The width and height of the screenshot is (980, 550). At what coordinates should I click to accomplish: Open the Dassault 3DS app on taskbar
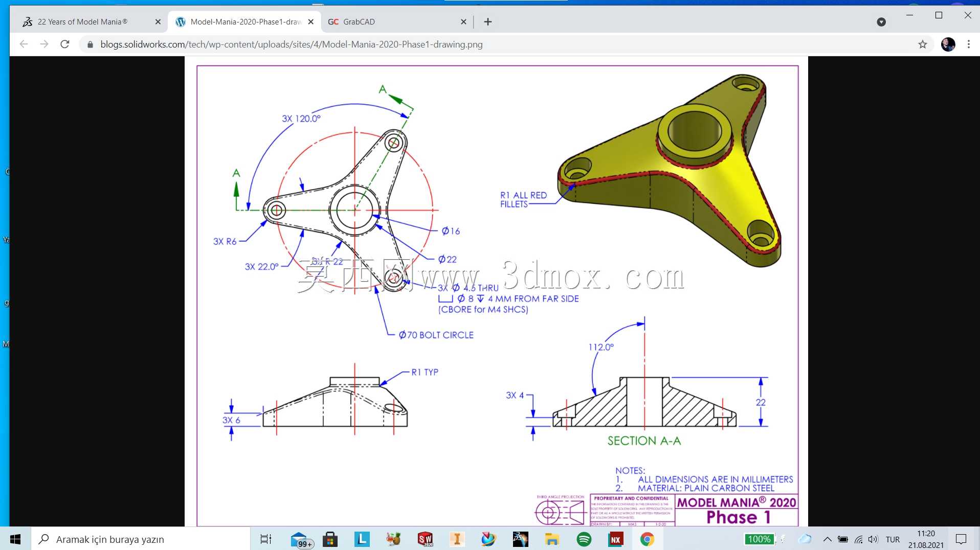point(520,539)
